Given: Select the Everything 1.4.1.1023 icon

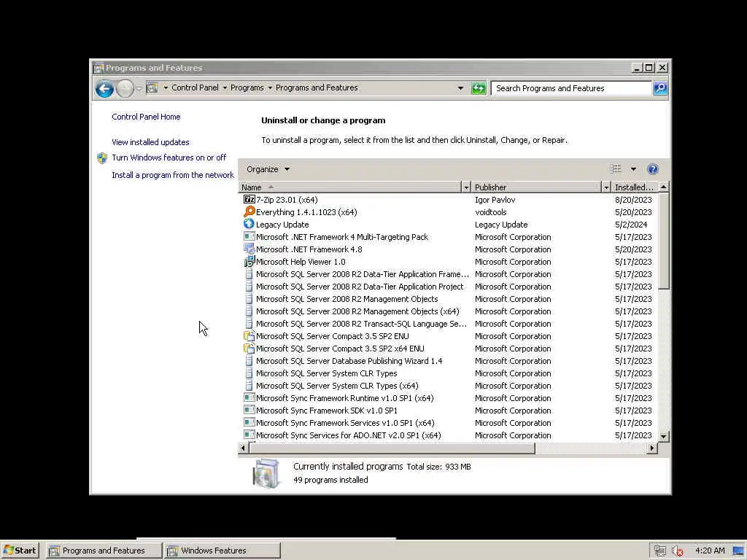Looking at the screenshot, I should tap(249, 212).
